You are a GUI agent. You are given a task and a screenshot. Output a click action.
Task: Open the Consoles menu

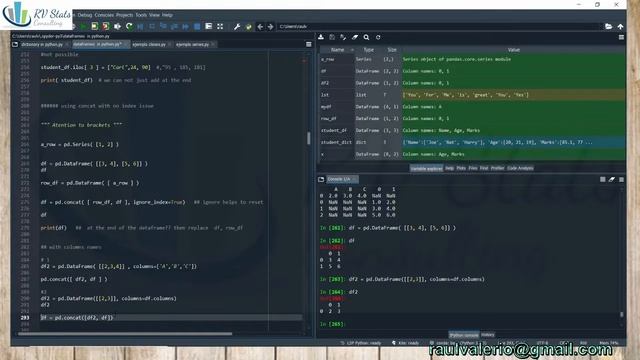pos(104,15)
